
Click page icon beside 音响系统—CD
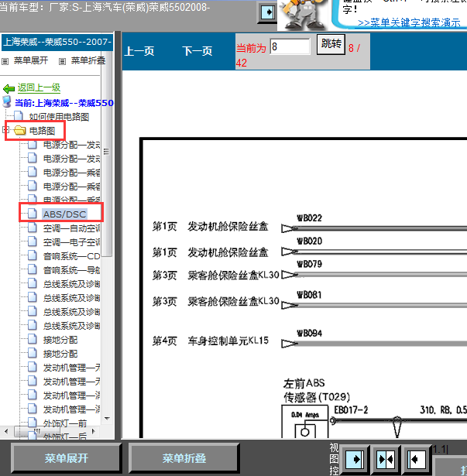33,255
